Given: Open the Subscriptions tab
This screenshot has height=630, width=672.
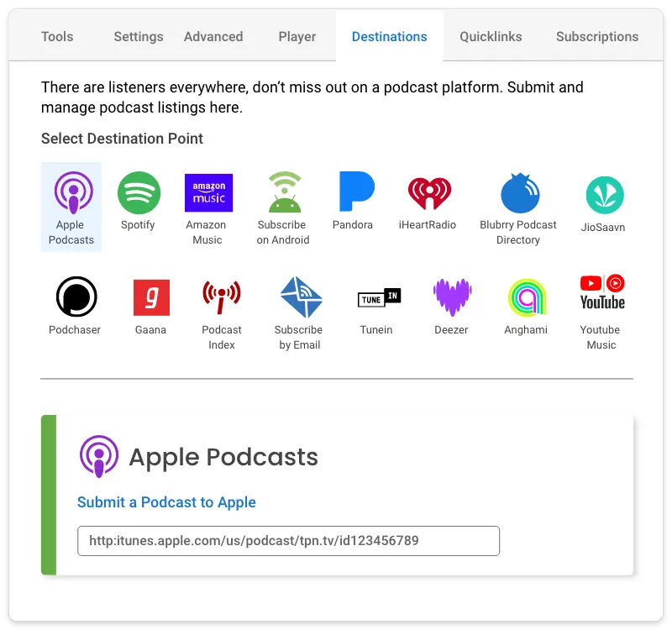Looking at the screenshot, I should [x=597, y=37].
